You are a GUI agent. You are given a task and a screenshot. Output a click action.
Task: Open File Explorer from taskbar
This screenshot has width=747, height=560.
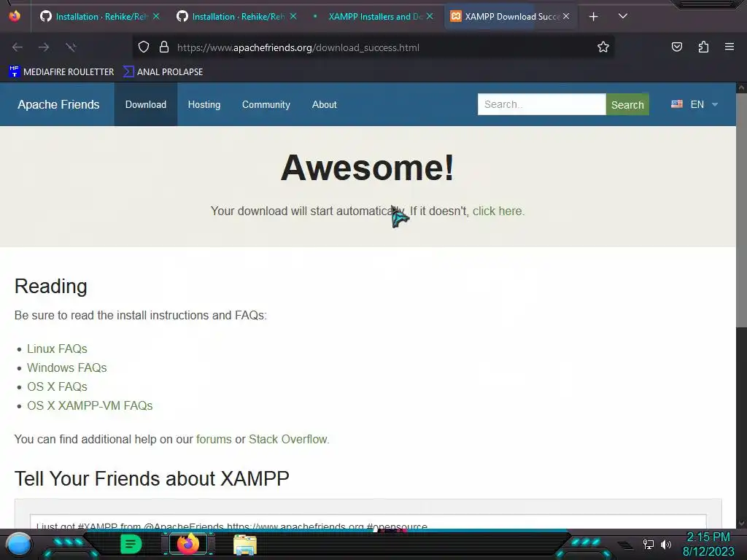245,545
